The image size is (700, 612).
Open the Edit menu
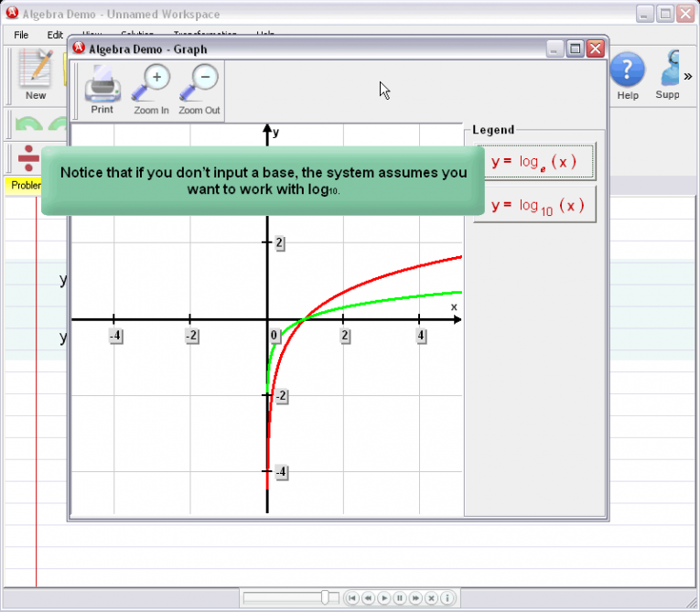pos(55,35)
